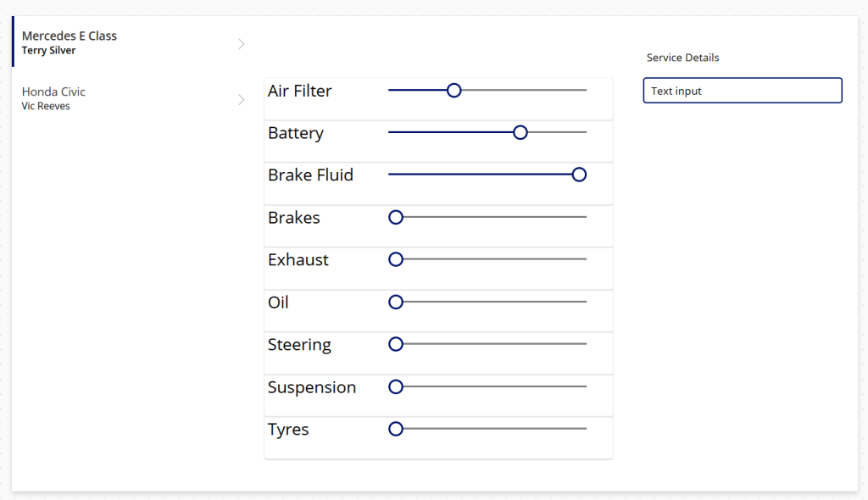
Task: Click the Battery slider handle
Action: tap(520, 132)
